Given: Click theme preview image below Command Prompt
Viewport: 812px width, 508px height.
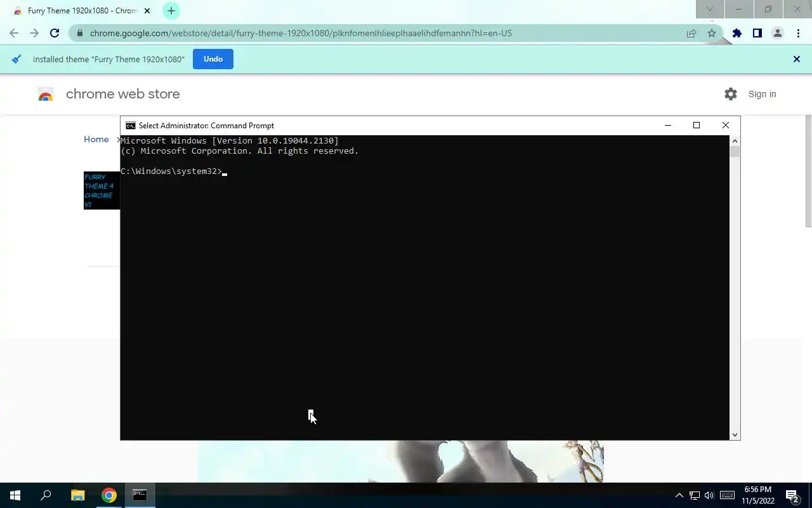Looking at the screenshot, I should [x=400, y=461].
